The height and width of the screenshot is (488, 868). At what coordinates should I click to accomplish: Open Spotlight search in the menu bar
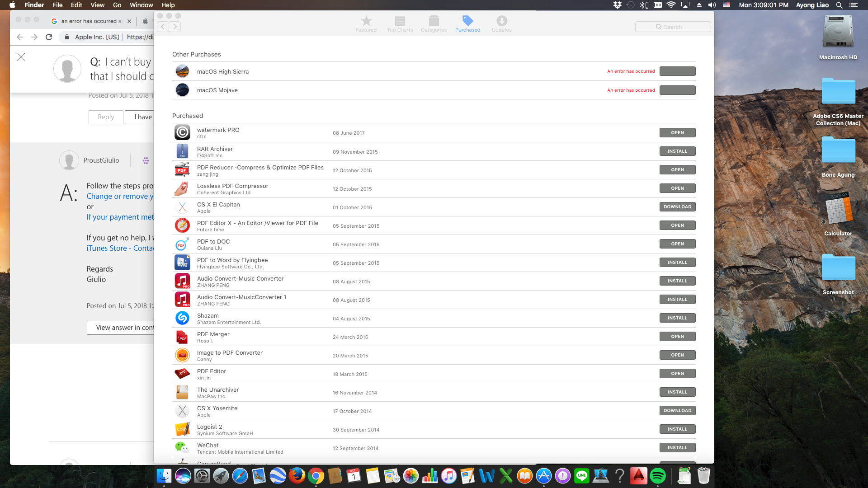(x=839, y=5)
